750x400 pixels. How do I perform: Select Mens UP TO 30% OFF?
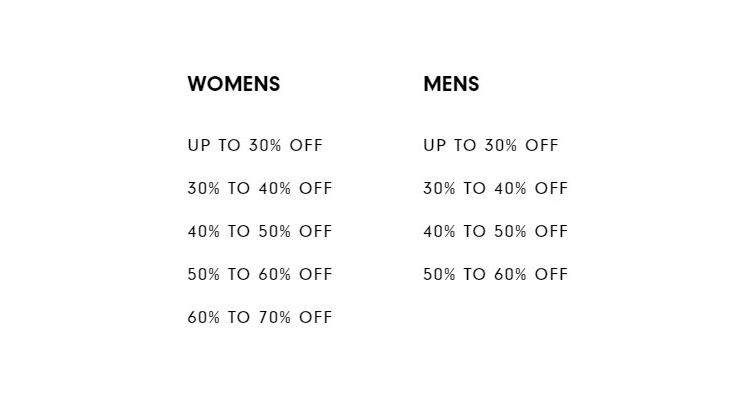click(x=491, y=145)
